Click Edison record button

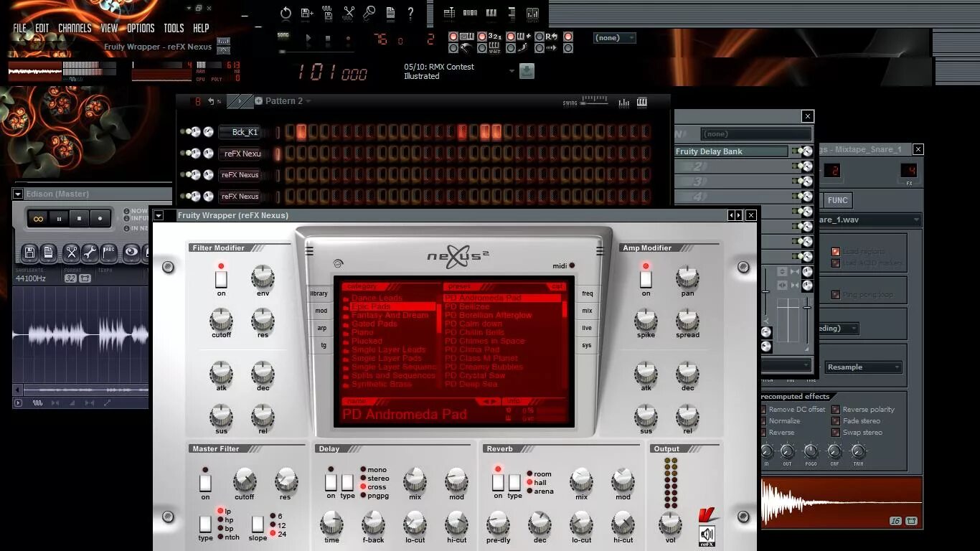pos(100,218)
